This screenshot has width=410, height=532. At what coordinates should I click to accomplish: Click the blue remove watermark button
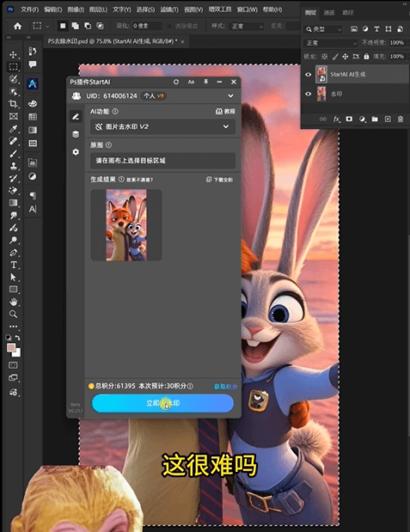163,403
